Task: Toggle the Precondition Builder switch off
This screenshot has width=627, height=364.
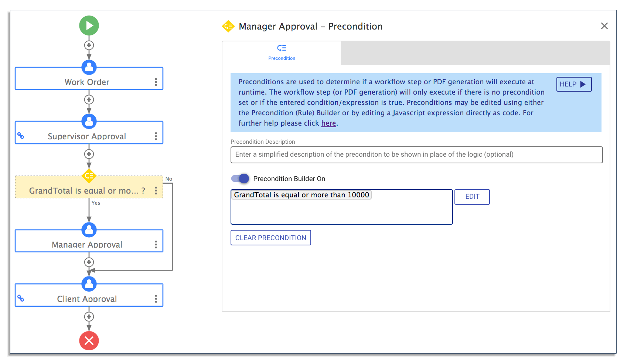Action: pyautogui.click(x=240, y=178)
